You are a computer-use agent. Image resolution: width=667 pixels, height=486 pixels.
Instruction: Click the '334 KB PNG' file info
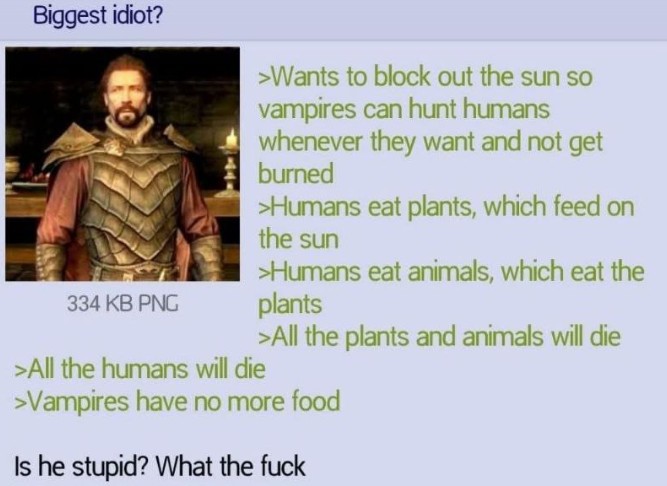pyautogui.click(x=123, y=304)
